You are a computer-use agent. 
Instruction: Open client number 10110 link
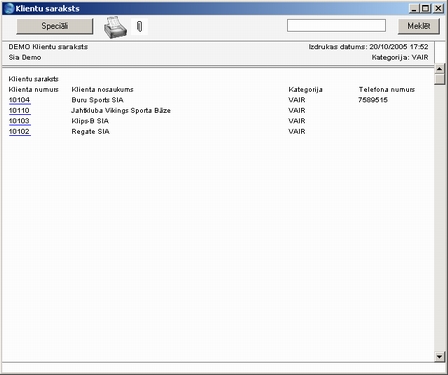[19, 110]
